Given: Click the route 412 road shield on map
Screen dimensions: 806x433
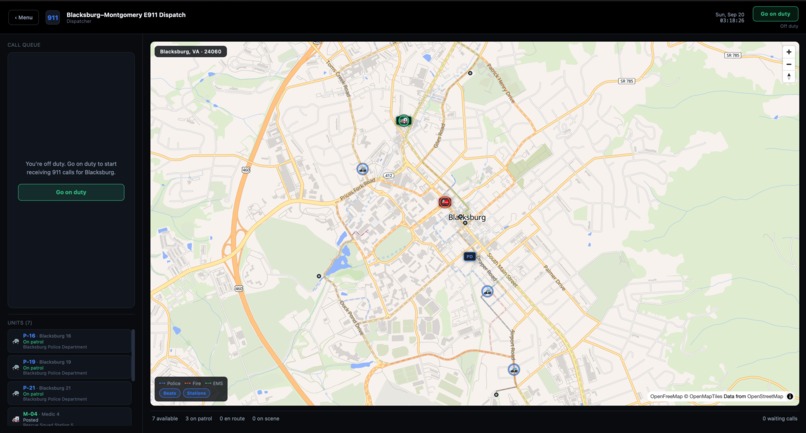Looking at the screenshot, I should click(389, 175).
